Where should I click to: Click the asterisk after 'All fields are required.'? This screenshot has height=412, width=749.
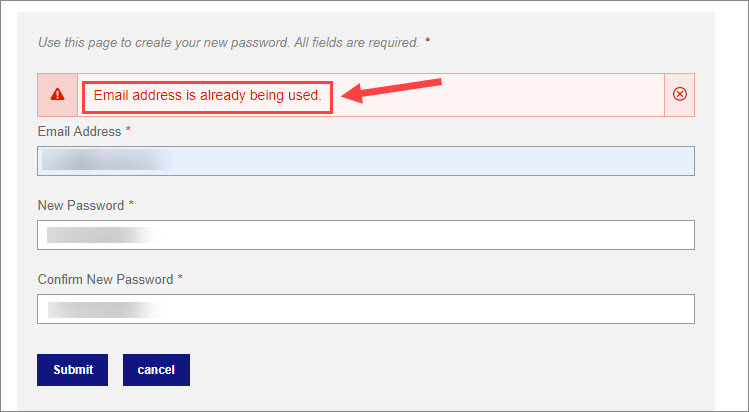pos(428,41)
